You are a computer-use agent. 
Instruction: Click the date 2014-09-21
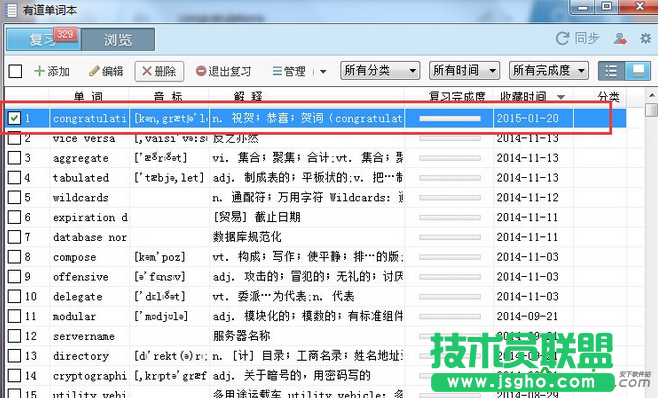coord(527,316)
